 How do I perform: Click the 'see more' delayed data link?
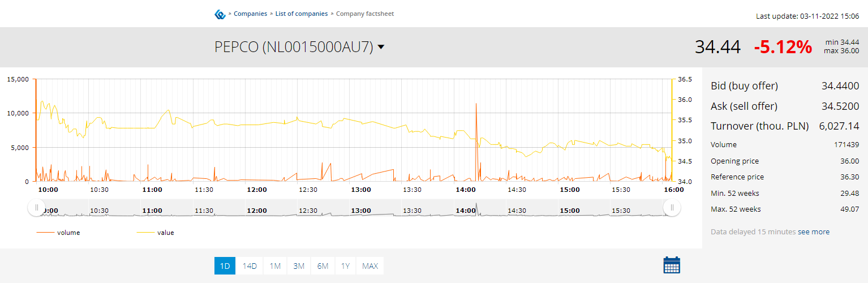(x=814, y=232)
